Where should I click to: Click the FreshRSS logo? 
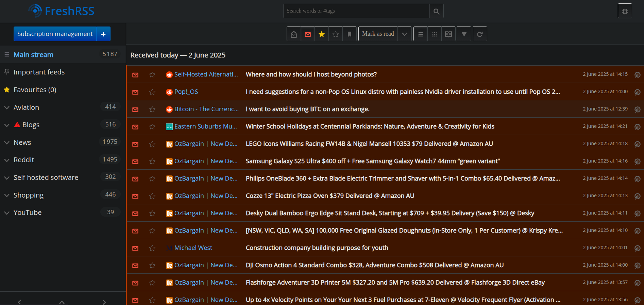tap(61, 11)
